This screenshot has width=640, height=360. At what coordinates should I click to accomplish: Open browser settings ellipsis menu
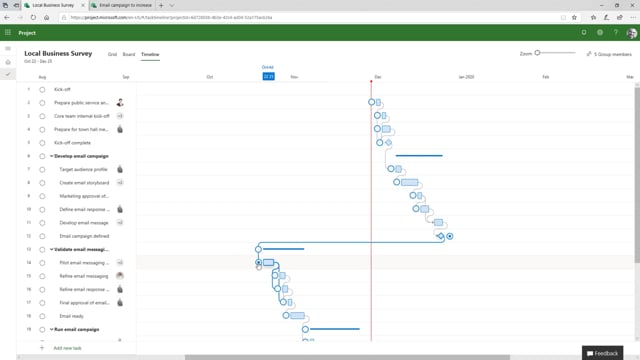(633, 18)
